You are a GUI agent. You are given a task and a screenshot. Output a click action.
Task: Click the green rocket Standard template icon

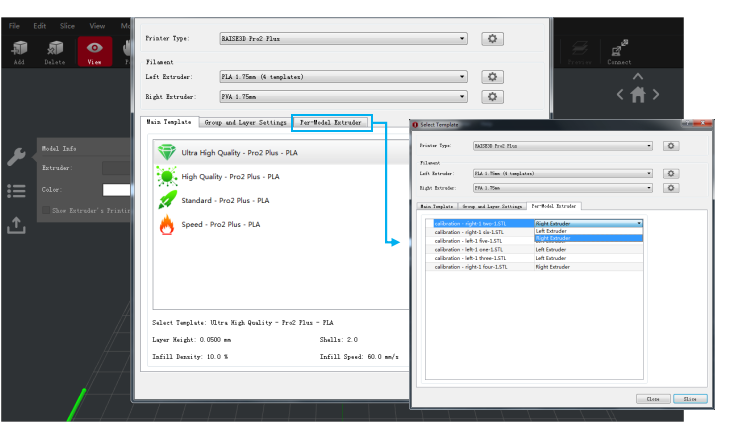tap(167, 200)
